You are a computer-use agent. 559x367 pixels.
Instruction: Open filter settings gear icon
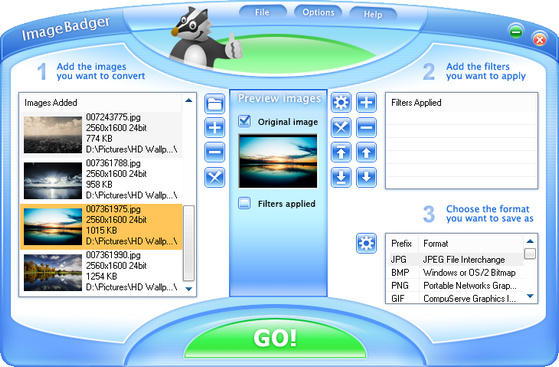tap(341, 103)
